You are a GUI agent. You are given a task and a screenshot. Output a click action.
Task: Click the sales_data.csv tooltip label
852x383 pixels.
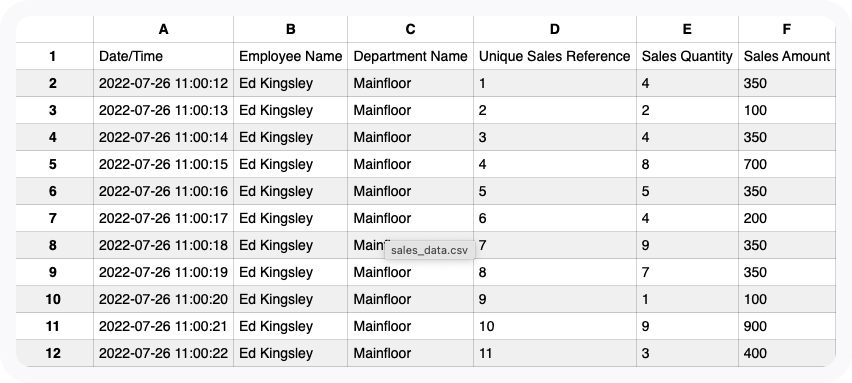tap(429, 250)
